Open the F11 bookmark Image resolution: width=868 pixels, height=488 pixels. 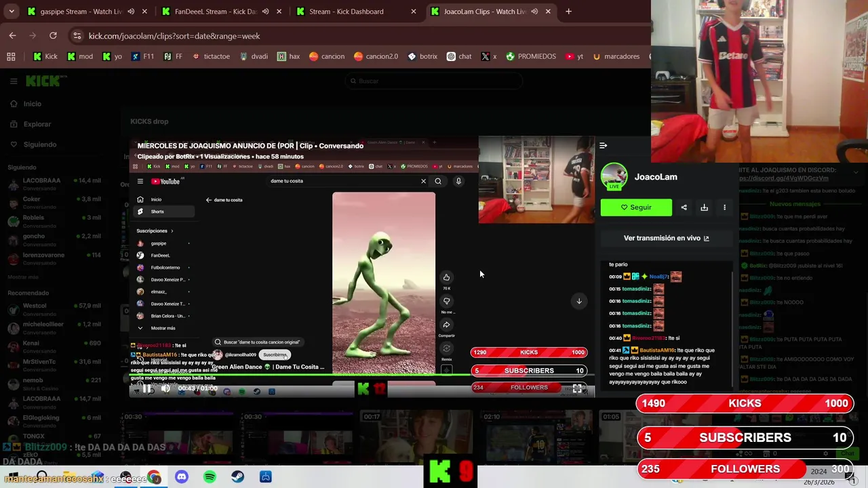142,57
